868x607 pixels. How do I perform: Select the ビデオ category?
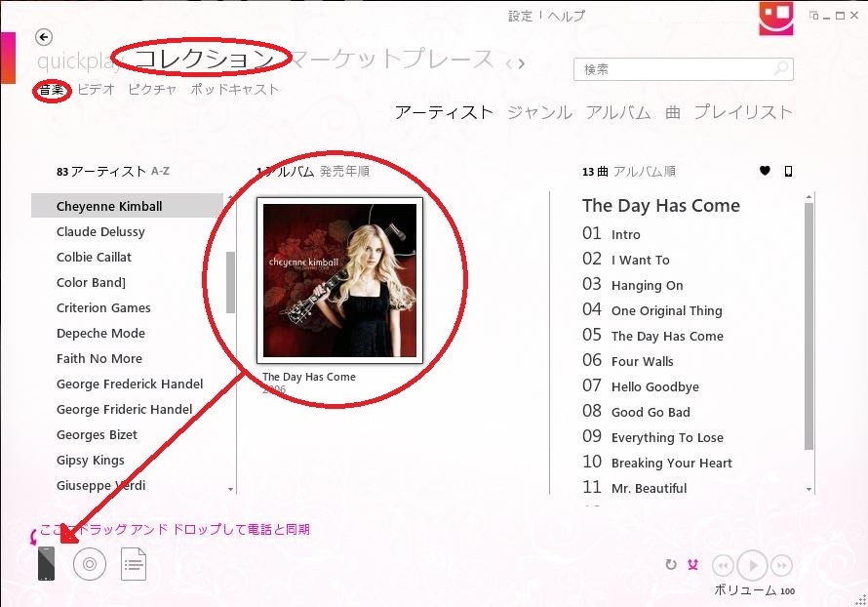pos(96,89)
